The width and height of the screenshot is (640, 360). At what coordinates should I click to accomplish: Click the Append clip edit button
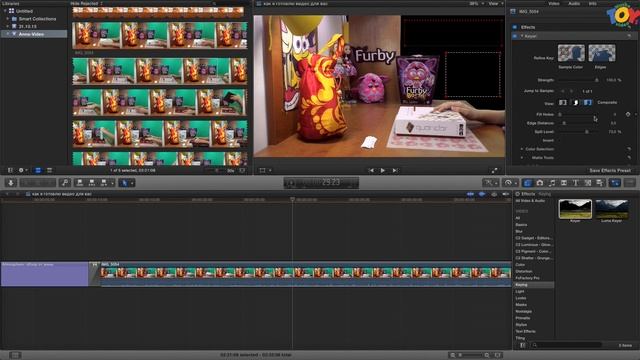[x=104, y=183]
